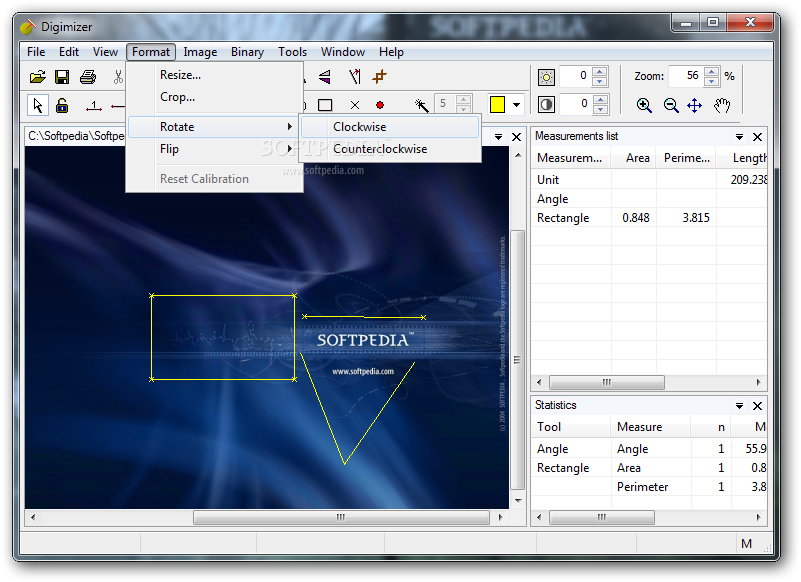801x582 pixels.
Task: Increase the Zoom percentage with up arrow
Action: (x=712, y=72)
